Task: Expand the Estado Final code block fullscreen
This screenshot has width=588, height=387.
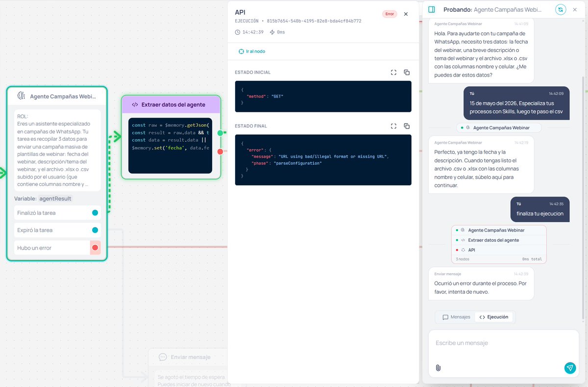Action: (x=393, y=126)
